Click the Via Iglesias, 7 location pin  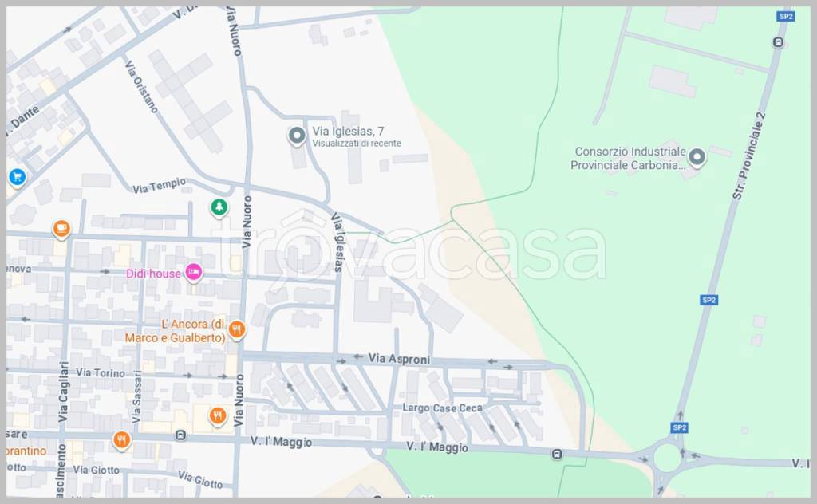pyautogui.click(x=297, y=136)
